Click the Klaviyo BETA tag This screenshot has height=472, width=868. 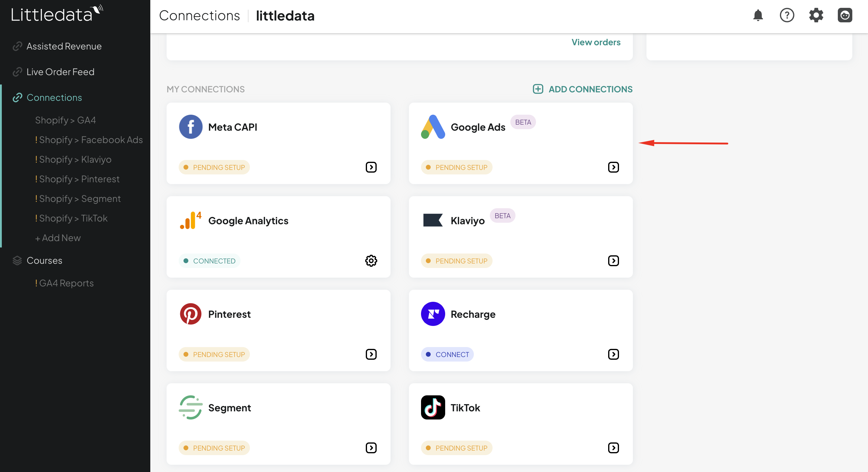tap(503, 216)
